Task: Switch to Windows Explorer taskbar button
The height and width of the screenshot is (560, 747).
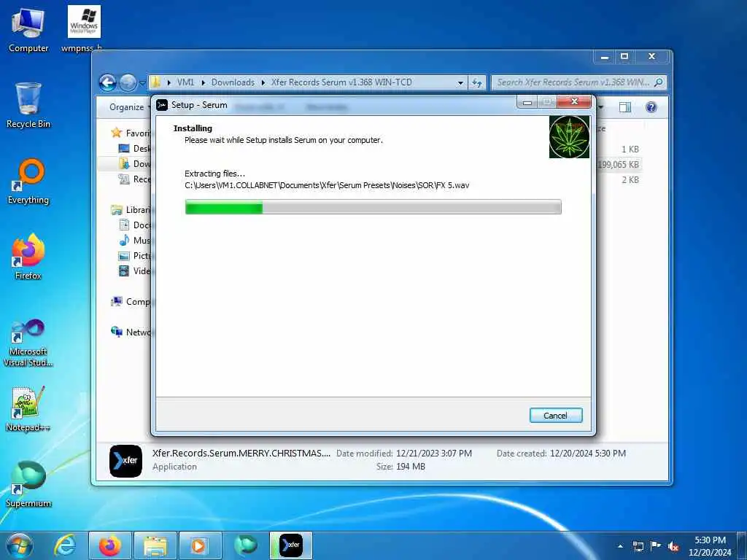Action: [x=155, y=545]
